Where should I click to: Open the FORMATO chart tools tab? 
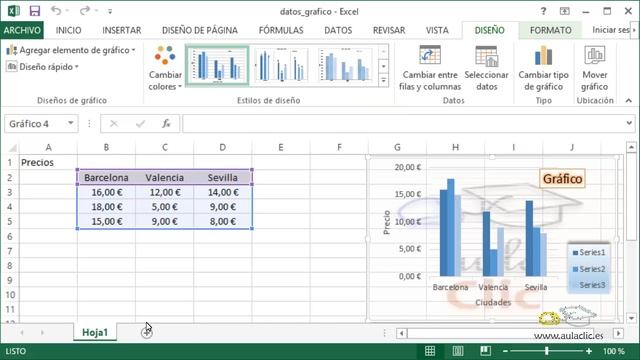click(551, 30)
